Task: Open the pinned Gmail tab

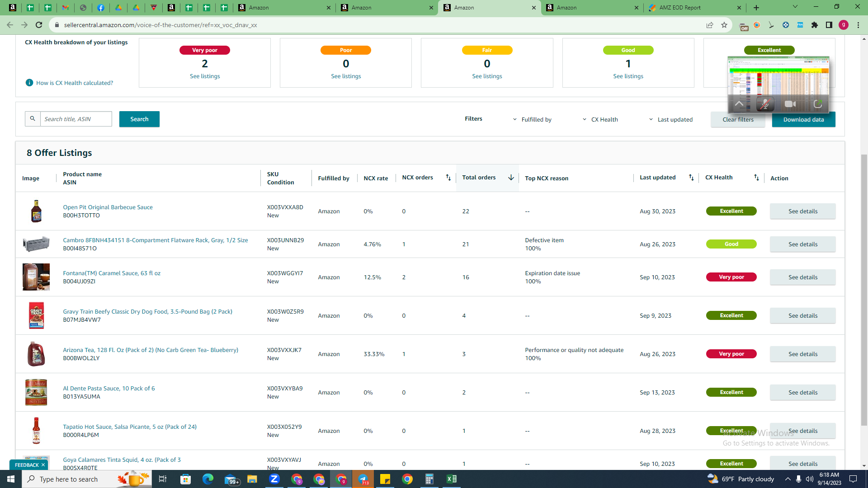Action: point(66,8)
